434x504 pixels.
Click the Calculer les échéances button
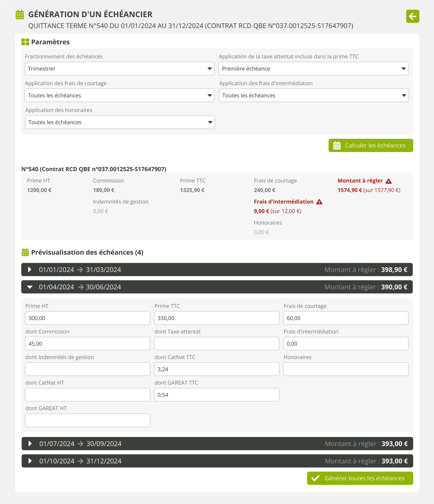[370, 145]
